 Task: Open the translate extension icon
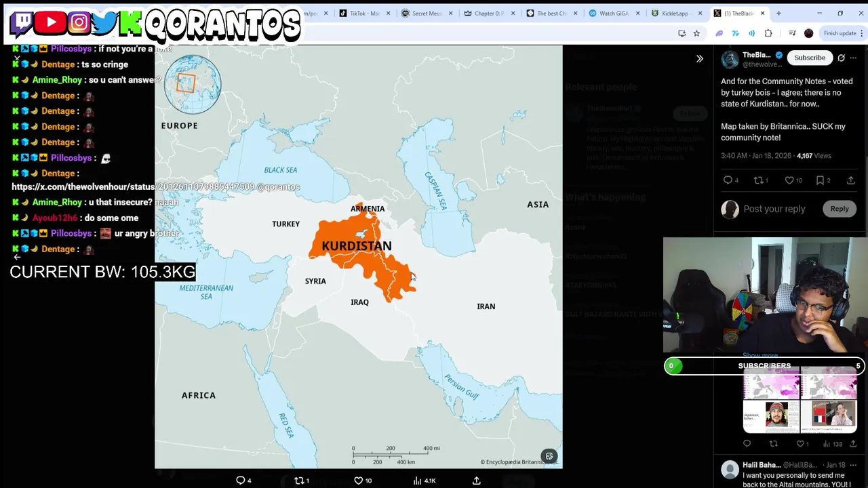[735, 33]
